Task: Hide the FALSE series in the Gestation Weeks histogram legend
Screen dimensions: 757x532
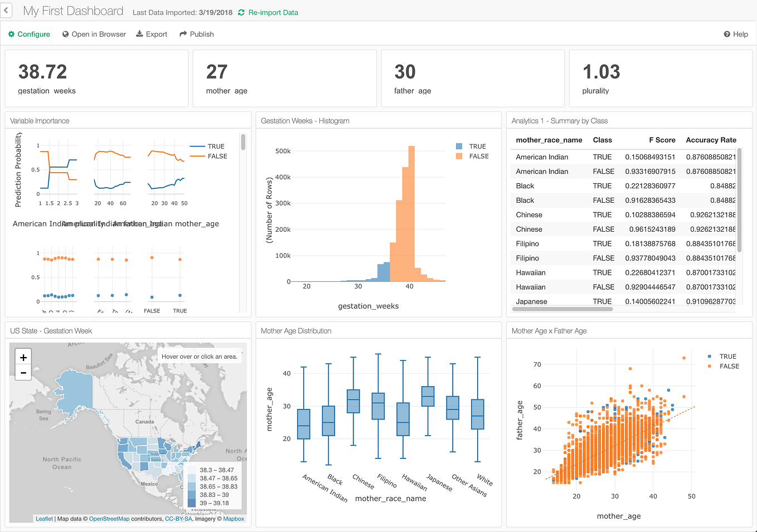Action: (x=478, y=156)
